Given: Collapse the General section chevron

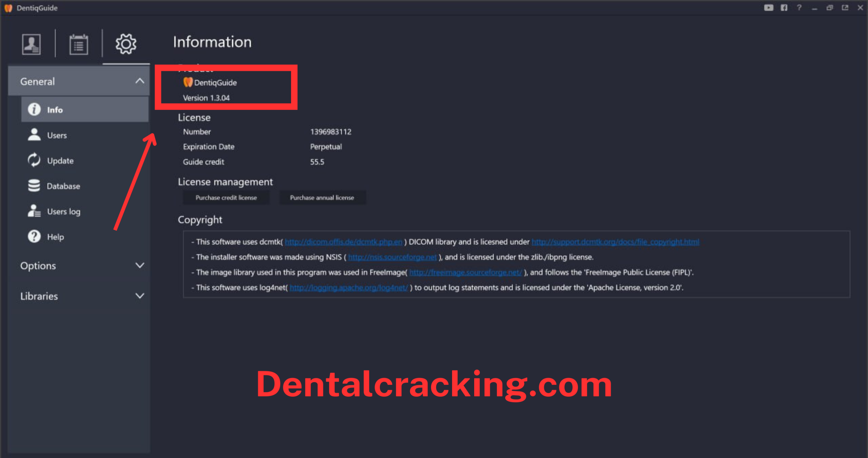Looking at the screenshot, I should (x=140, y=81).
